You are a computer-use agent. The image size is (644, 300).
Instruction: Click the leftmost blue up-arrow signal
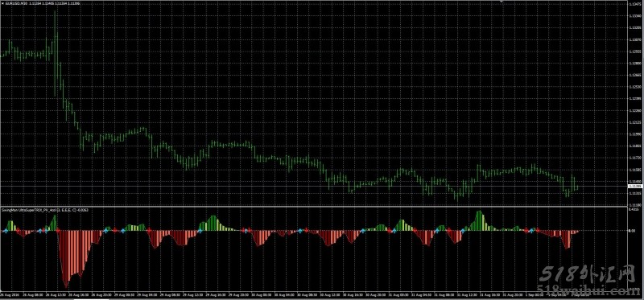point(6,231)
